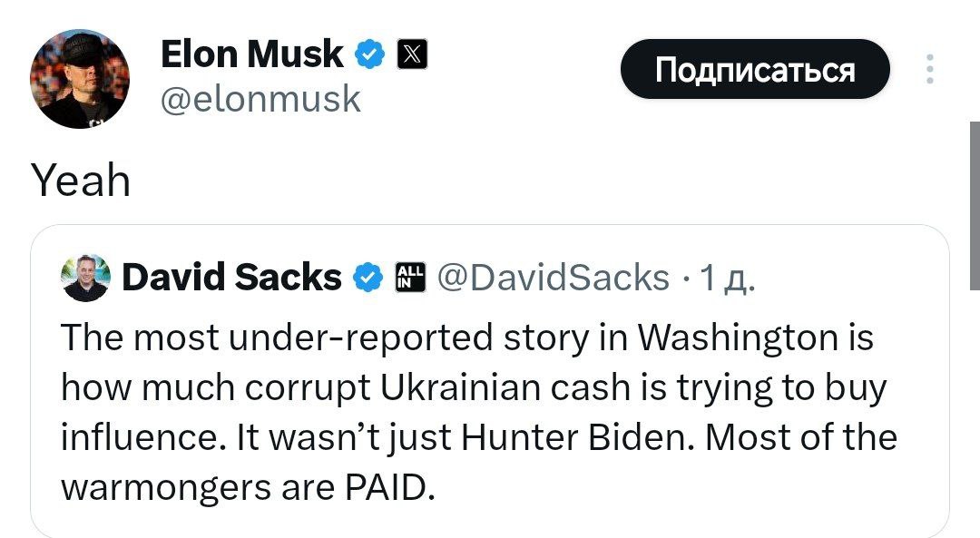Click the "1 д." post timestamp
Image resolution: width=980 pixels, height=538 pixels.
(720, 278)
